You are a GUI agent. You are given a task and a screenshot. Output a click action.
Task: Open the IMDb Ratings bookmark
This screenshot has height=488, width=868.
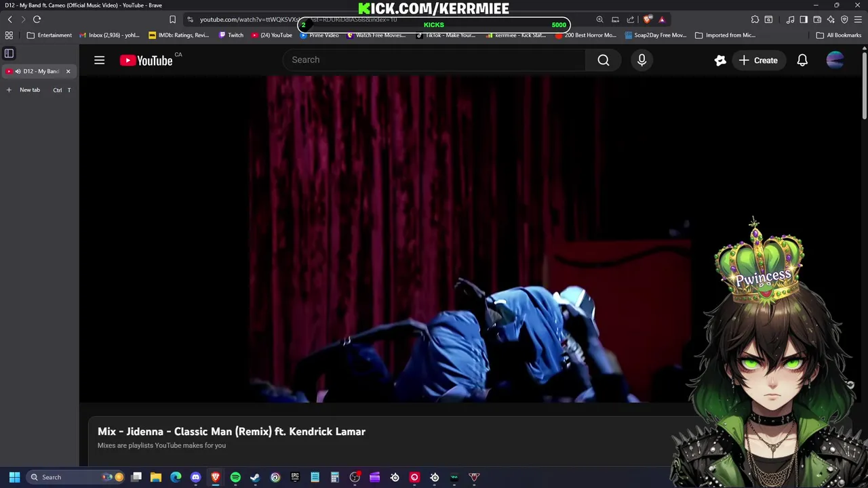point(179,35)
